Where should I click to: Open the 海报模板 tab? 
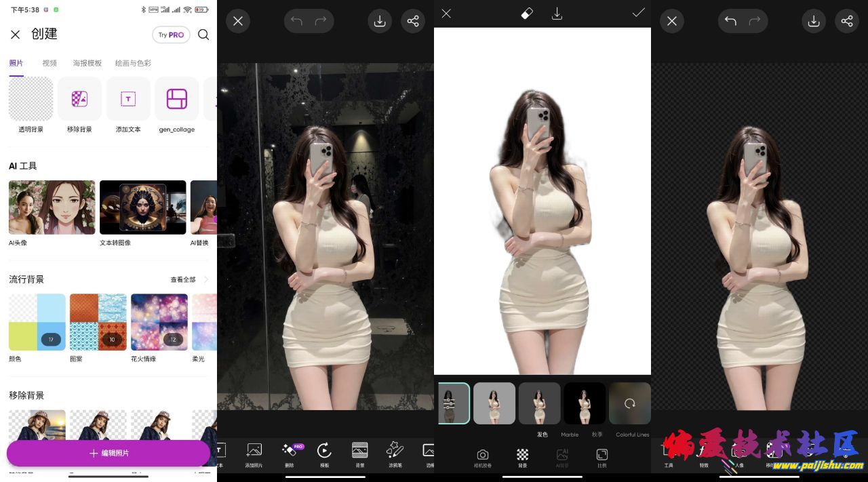coord(87,63)
